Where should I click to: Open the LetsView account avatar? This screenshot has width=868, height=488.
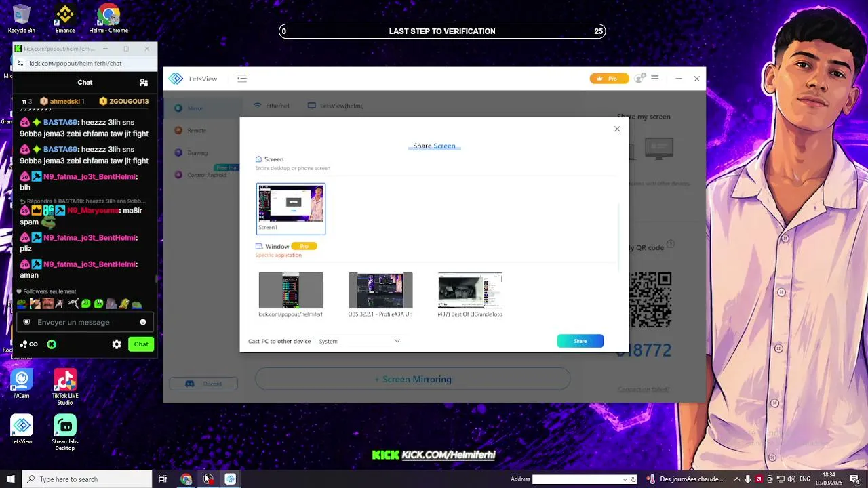(x=639, y=79)
